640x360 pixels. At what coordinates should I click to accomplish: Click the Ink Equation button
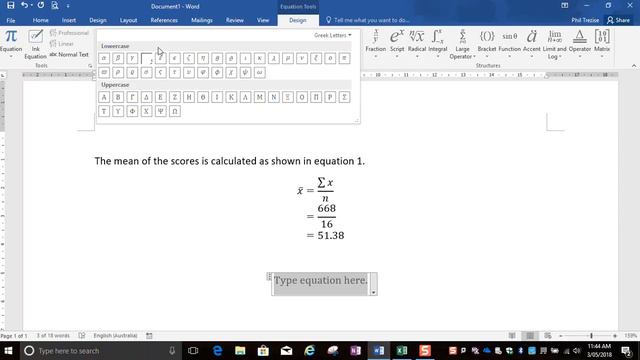point(36,44)
